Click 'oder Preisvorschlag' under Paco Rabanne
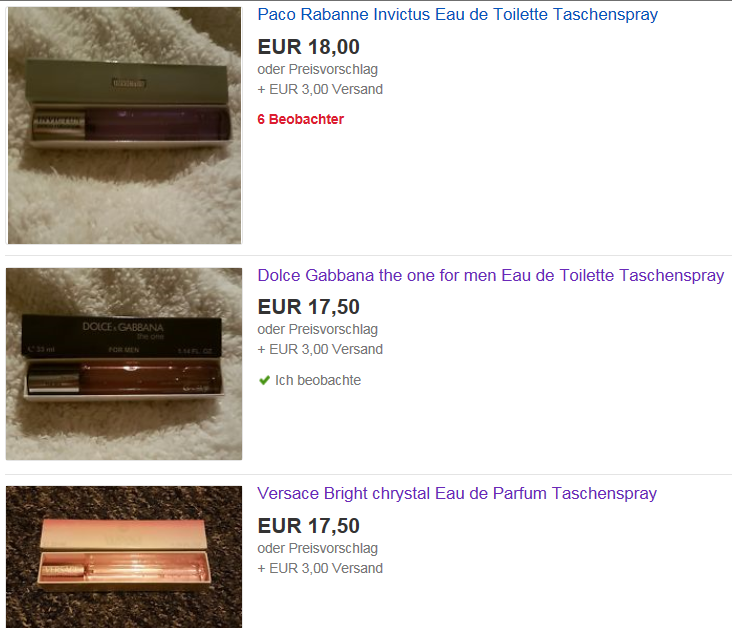732x628 pixels. (x=317, y=70)
